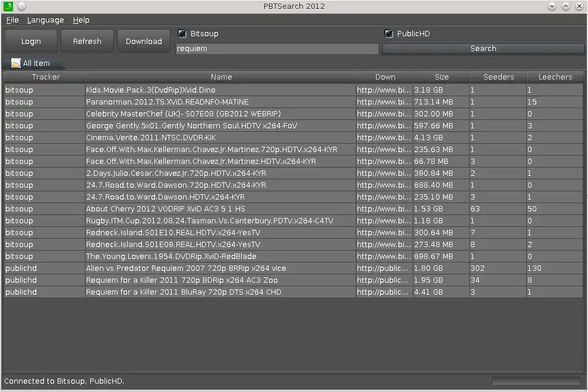Sort by the Seeders column header

(x=498, y=77)
